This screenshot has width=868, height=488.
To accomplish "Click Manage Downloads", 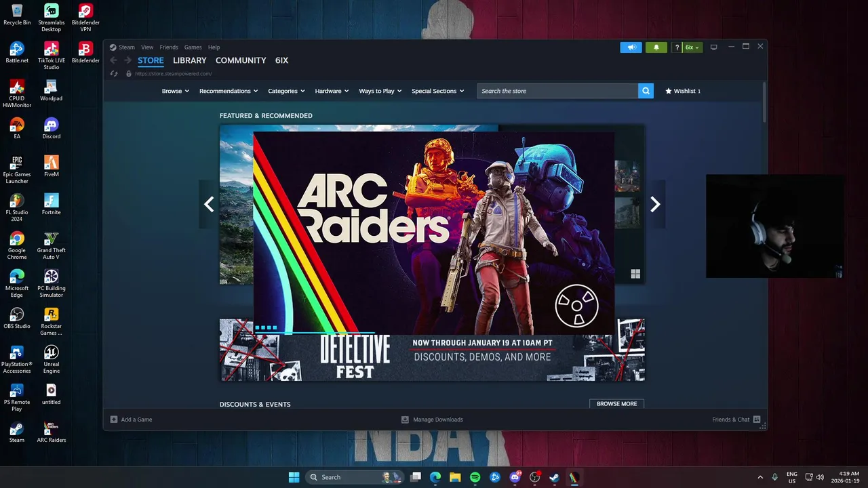I will (432, 420).
